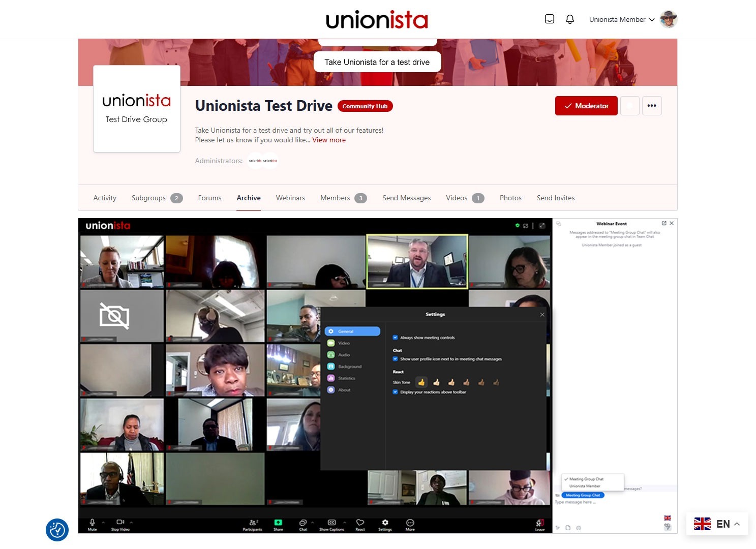Expand video options arrow beside Stop Video
Image resolution: width=756 pixels, height=549 pixels.
point(131,522)
